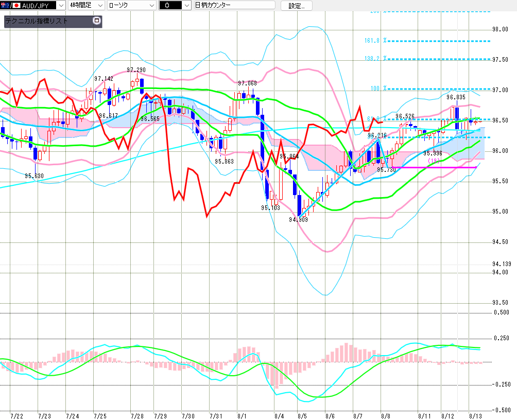Click the 97.50 price axis label
Viewport: 517px width, 420px height.
tap(500, 60)
